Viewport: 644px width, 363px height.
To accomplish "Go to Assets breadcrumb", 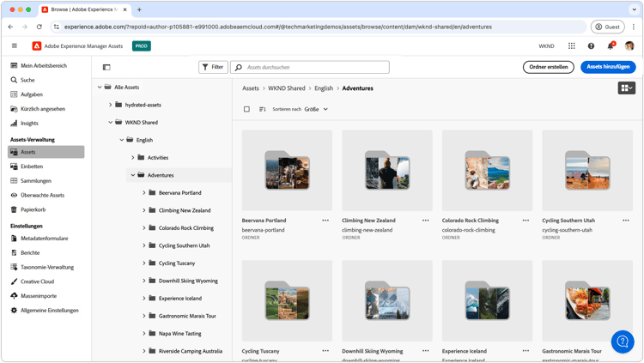I will pos(251,88).
